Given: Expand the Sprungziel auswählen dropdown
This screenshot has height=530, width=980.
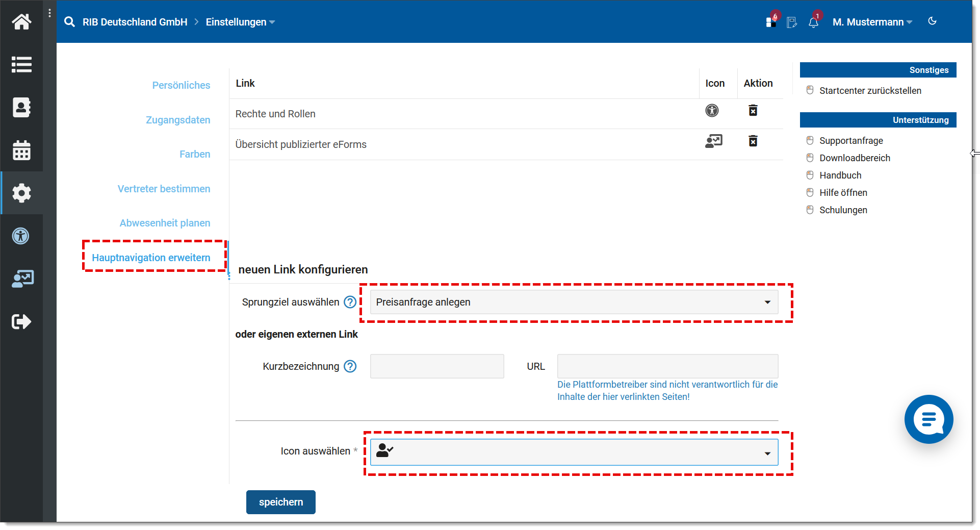Looking at the screenshot, I should click(574, 302).
